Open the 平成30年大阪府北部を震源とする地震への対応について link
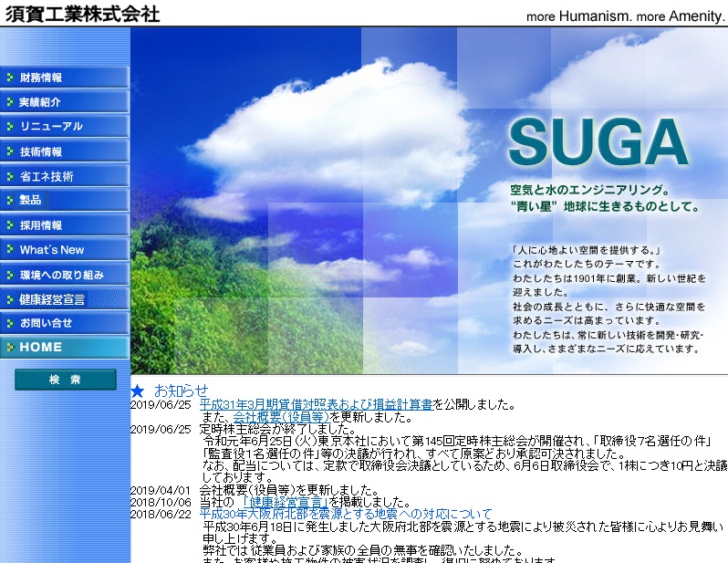This screenshot has height=563, width=728. 346,515
